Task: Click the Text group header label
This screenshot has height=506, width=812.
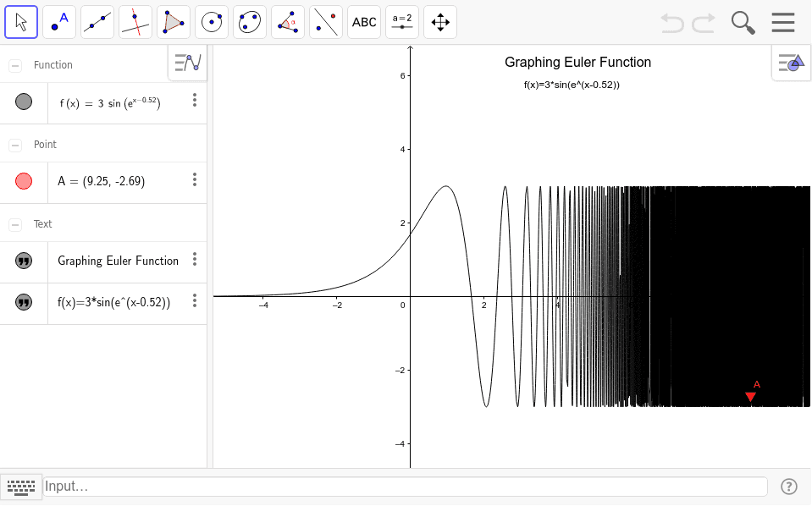Action: [x=42, y=224]
